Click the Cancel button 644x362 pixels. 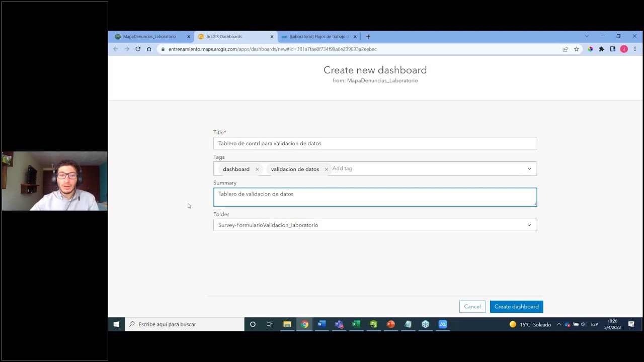[x=472, y=307]
